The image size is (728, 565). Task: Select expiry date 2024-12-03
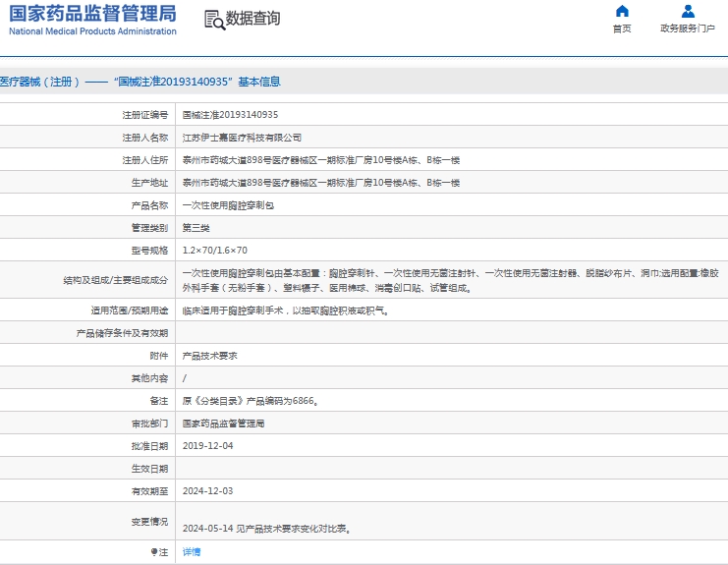(x=207, y=491)
